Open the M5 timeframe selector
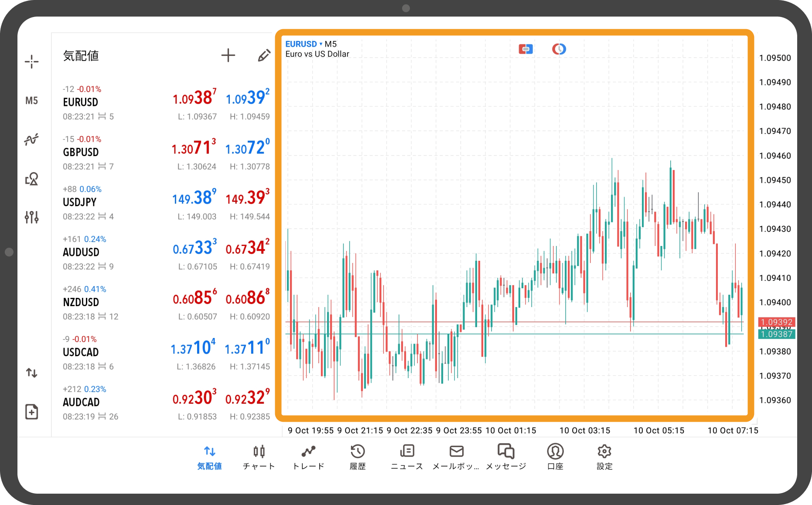The image size is (812, 505). coord(31,101)
